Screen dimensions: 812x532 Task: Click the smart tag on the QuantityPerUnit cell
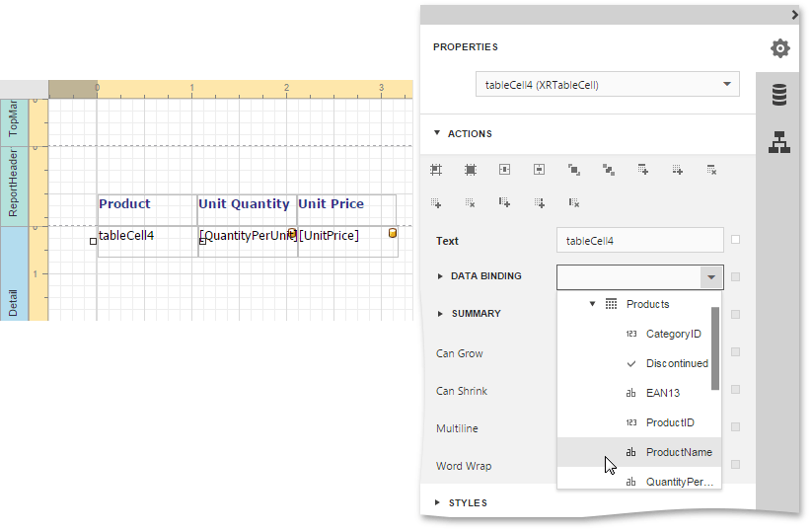tap(292, 233)
